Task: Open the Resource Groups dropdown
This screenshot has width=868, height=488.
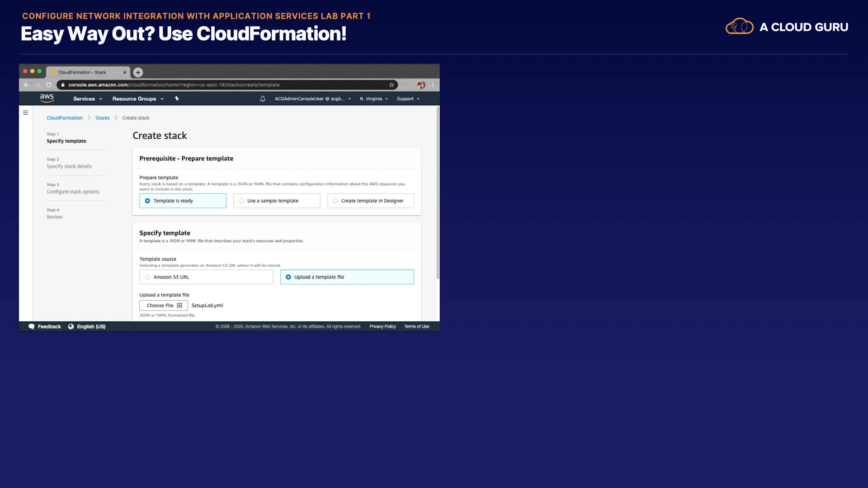Action: pos(138,99)
